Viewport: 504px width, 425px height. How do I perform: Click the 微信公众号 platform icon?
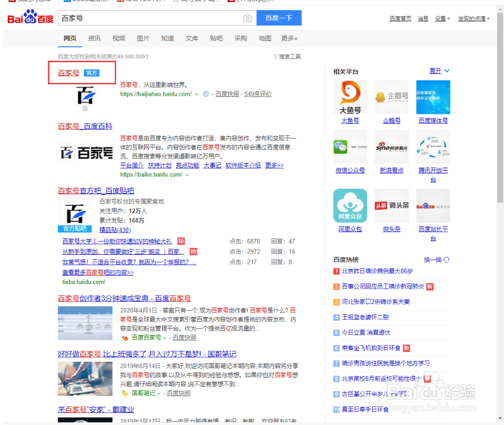pos(350,147)
